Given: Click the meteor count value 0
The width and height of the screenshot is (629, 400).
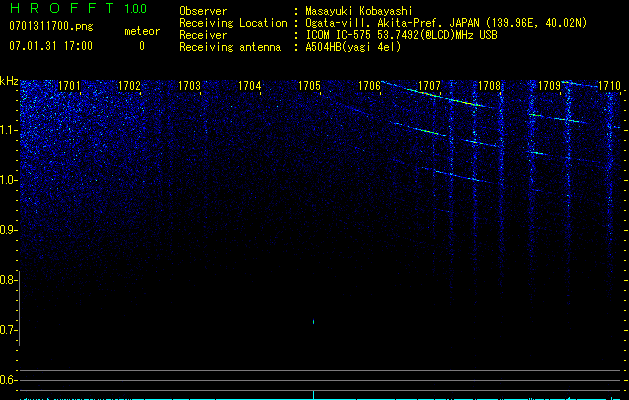Looking at the screenshot, I should (142, 46).
